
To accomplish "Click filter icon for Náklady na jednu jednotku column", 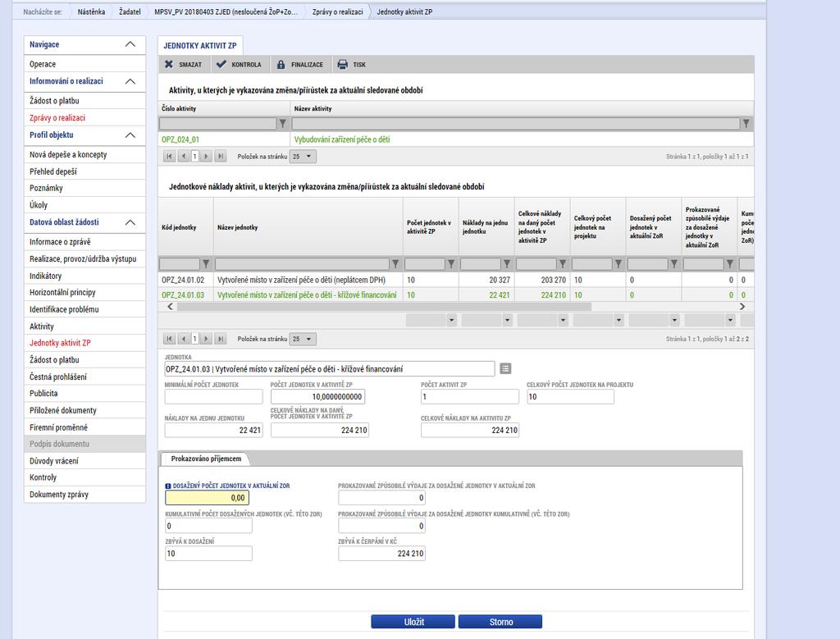I will [507, 263].
